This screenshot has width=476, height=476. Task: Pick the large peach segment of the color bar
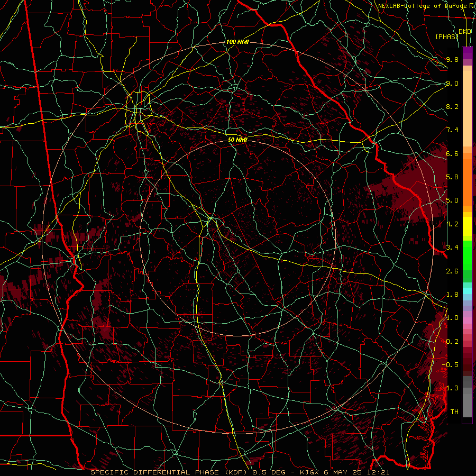coord(467,108)
